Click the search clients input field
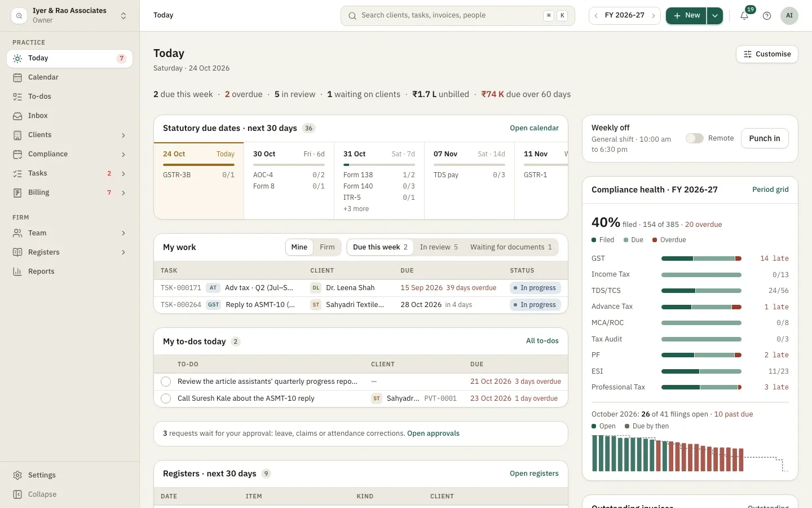Screen dimensions: 812x508 [x=457, y=16]
